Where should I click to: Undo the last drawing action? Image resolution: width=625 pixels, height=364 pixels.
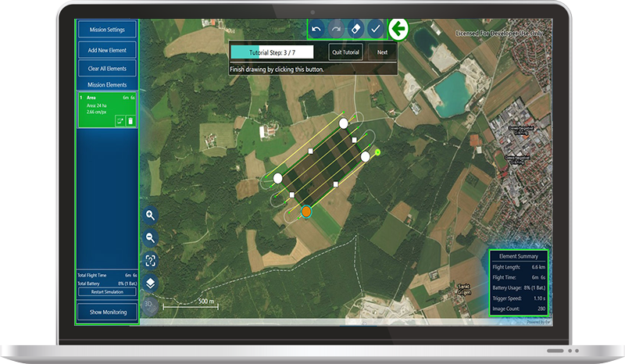pyautogui.click(x=316, y=29)
